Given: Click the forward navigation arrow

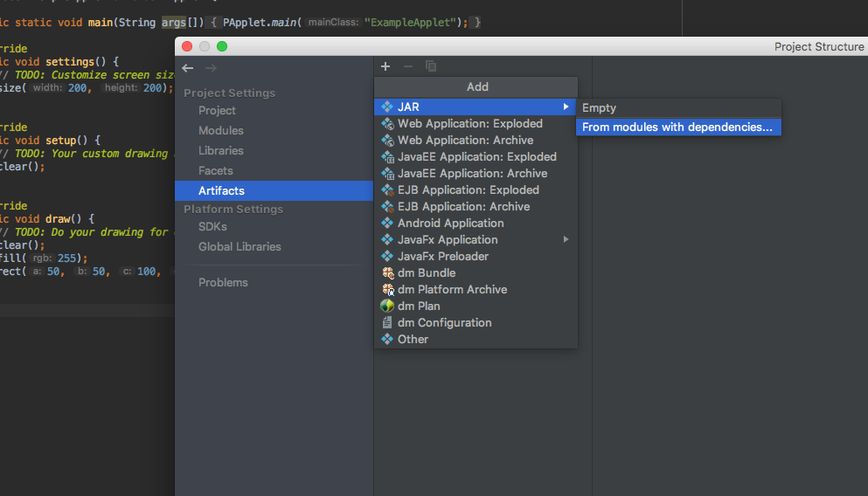Looking at the screenshot, I should [x=210, y=68].
